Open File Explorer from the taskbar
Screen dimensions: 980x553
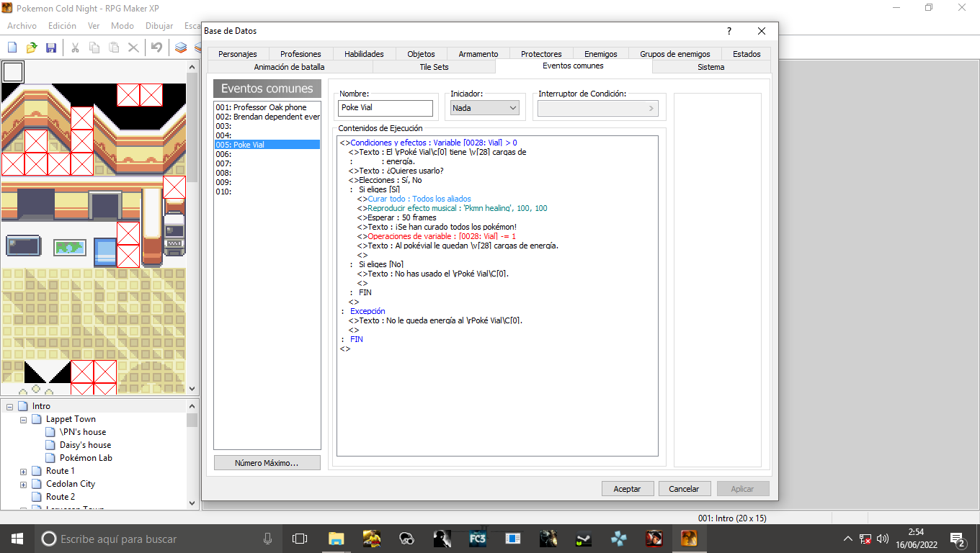tap(336, 539)
